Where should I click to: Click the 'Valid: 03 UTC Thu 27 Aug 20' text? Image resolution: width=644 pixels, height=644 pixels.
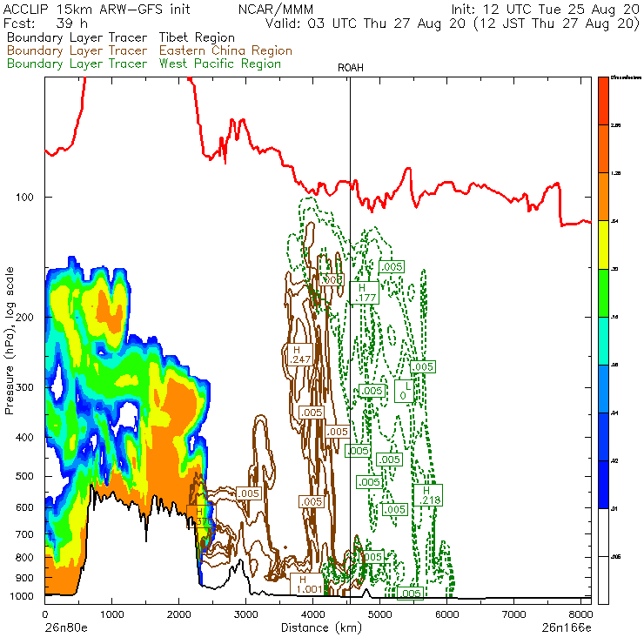click(x=366, y=23)
